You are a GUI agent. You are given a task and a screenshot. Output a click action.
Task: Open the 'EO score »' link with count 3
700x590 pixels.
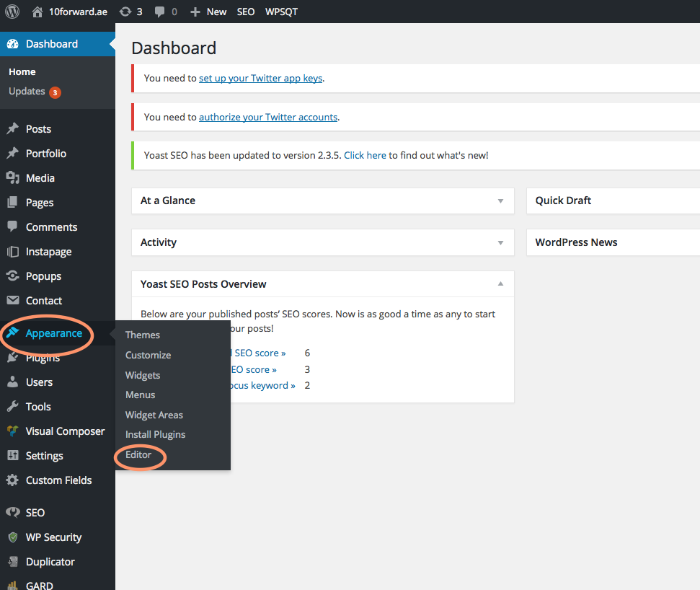pos(254,369)
